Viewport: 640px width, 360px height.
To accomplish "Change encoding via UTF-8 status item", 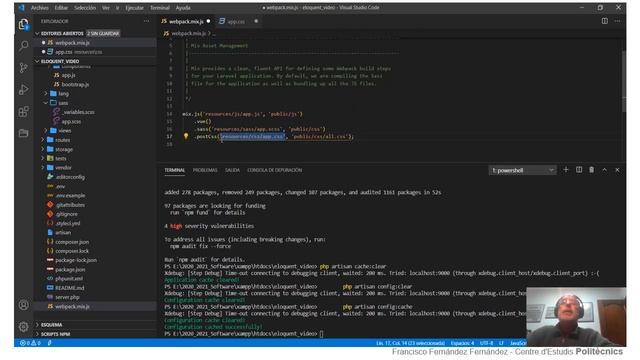I will tap(487, 343).
